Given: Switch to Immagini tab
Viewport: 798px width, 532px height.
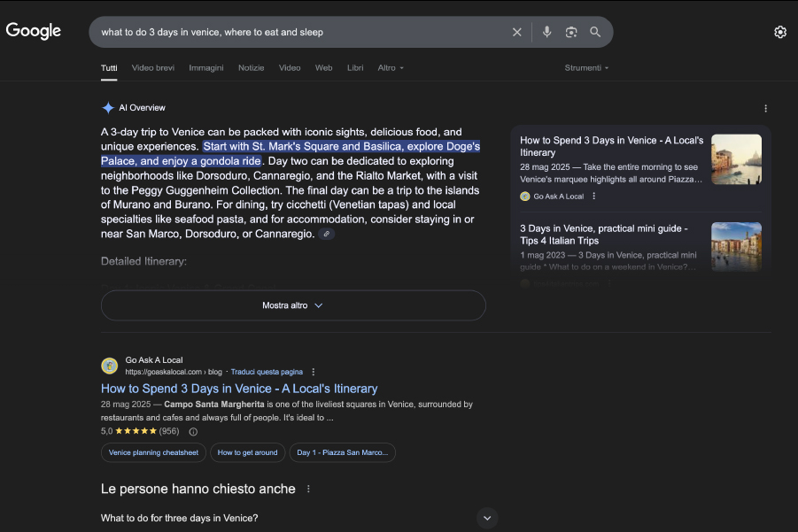Looking at the screenshot, I should pos(206,67).
